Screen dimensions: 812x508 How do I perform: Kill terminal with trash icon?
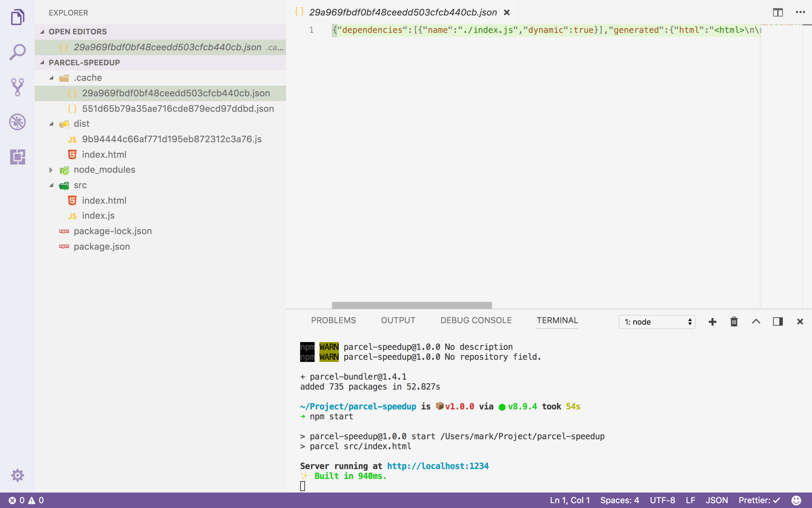734,322
